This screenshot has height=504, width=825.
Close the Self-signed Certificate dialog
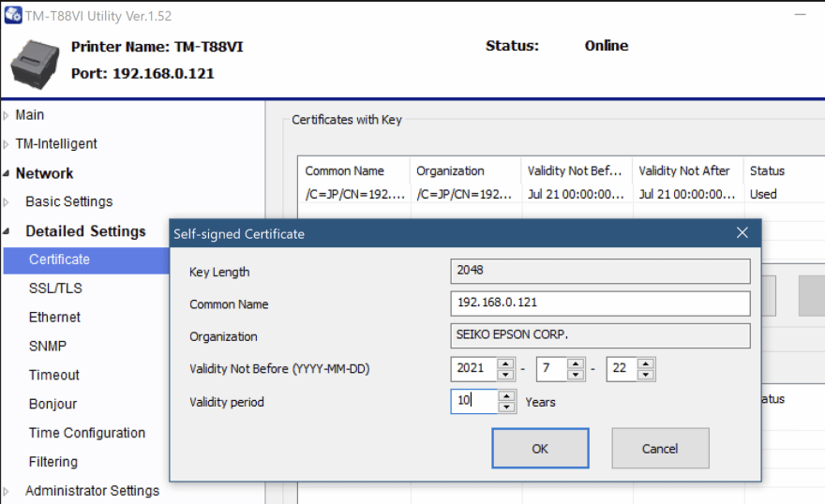[x=742, y=233]
